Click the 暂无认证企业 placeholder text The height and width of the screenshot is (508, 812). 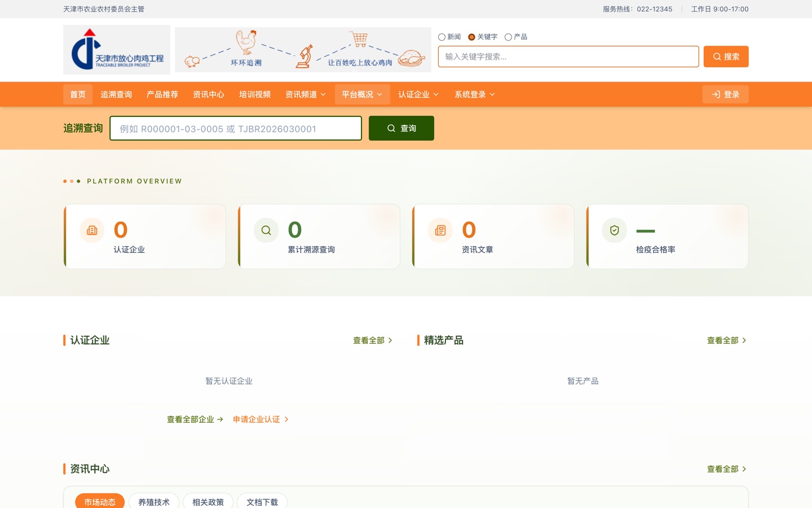pyautogui.click(x=229, y=381)
